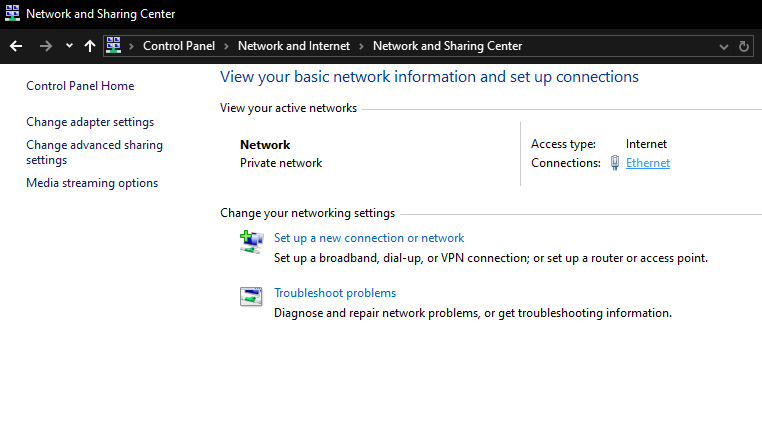Expand chevron before Control Panel breadcrumb

coord(131,46)
